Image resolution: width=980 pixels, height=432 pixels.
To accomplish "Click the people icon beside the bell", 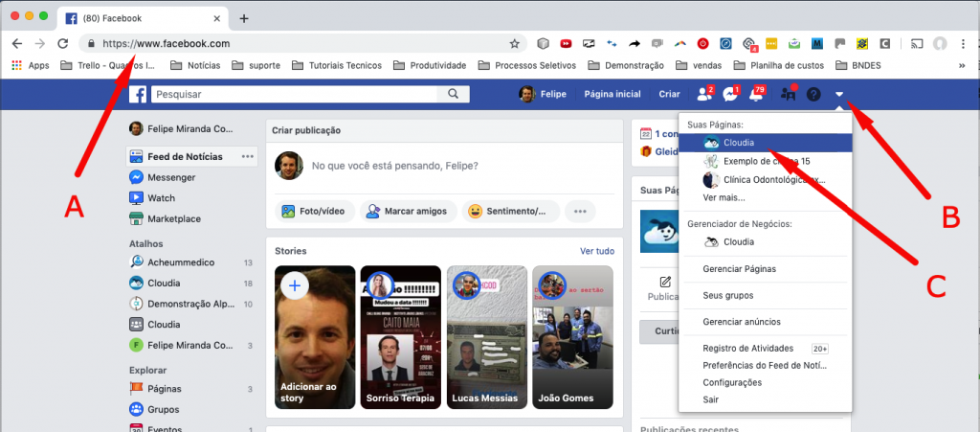I will pyautogui.click(x=789, y=94).
